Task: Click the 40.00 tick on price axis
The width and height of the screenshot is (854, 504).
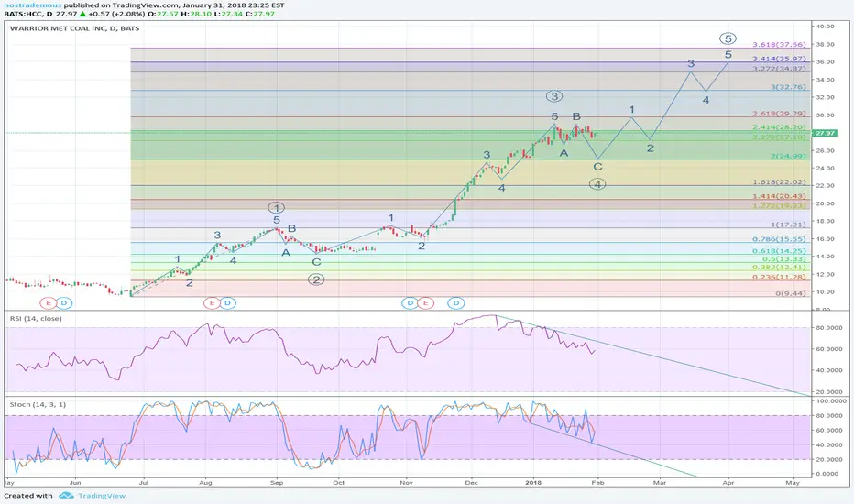Action: 825,27
